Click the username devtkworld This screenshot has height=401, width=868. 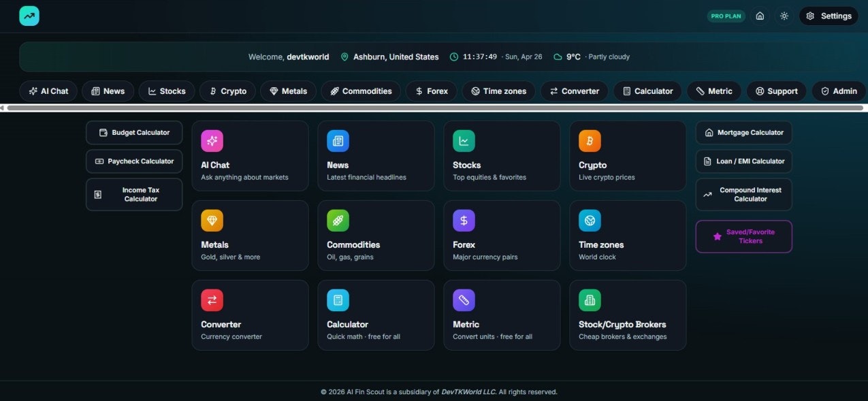pyautogui.click(x=308, y=57)
